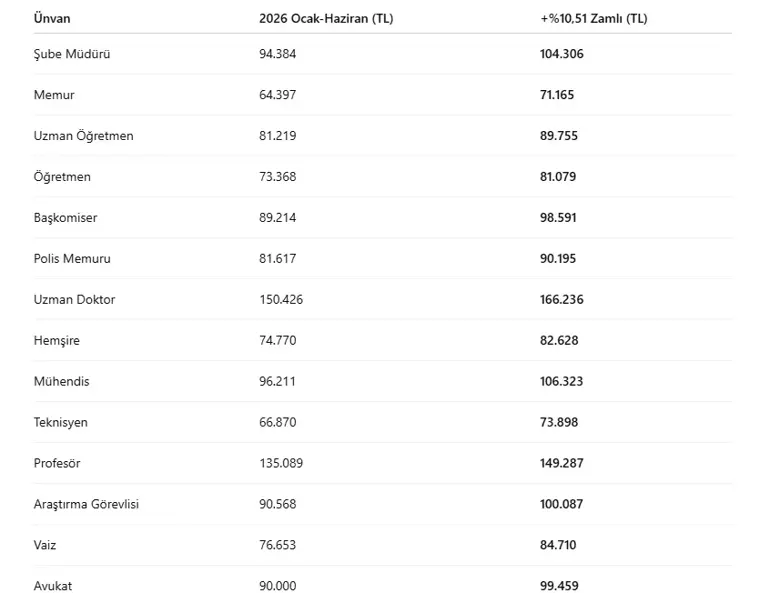
Task: Click Profesör raised salary 149.287
Action: click(x=562, y=463)
